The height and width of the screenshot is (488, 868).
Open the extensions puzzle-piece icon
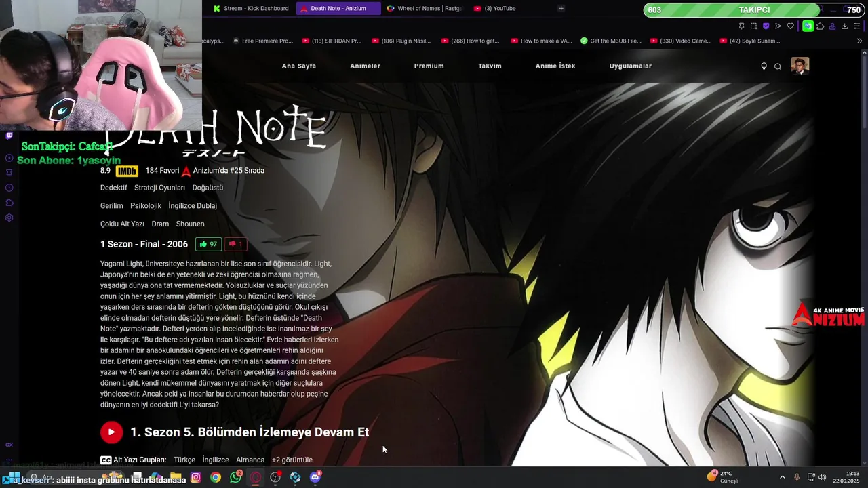click(x=820, y=26)
